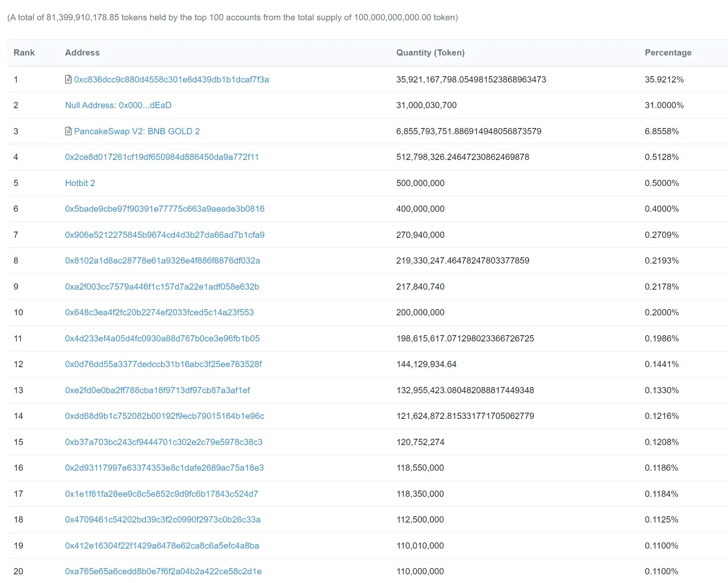
Task: Click quantity 500,000,000 in Hotbit 2 row
Action: point(420,183)
